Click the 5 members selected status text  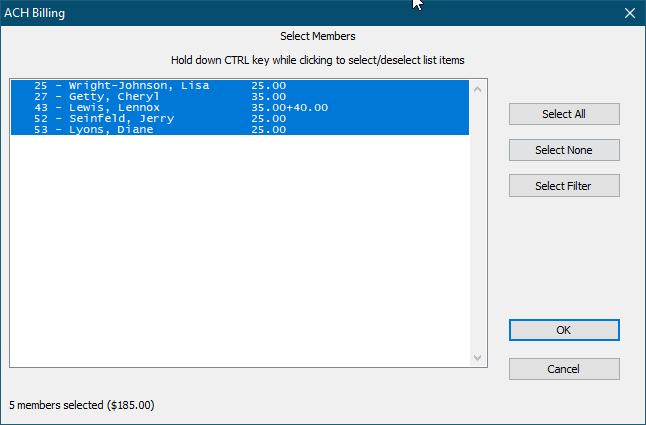tap(82, 406)
